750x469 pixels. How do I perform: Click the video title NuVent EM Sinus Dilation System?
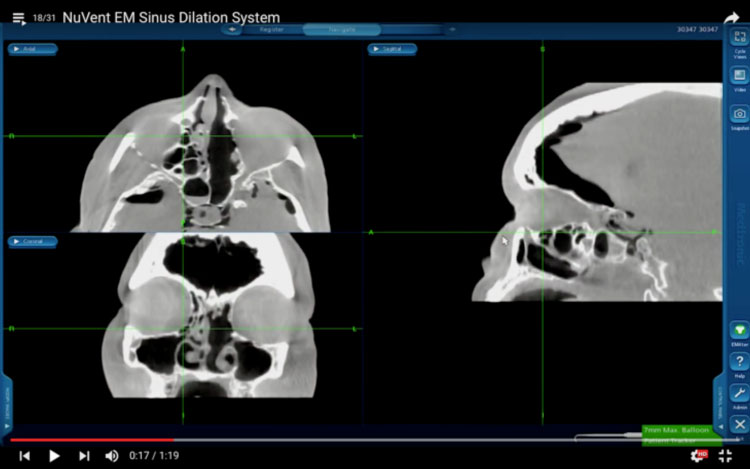171,18
